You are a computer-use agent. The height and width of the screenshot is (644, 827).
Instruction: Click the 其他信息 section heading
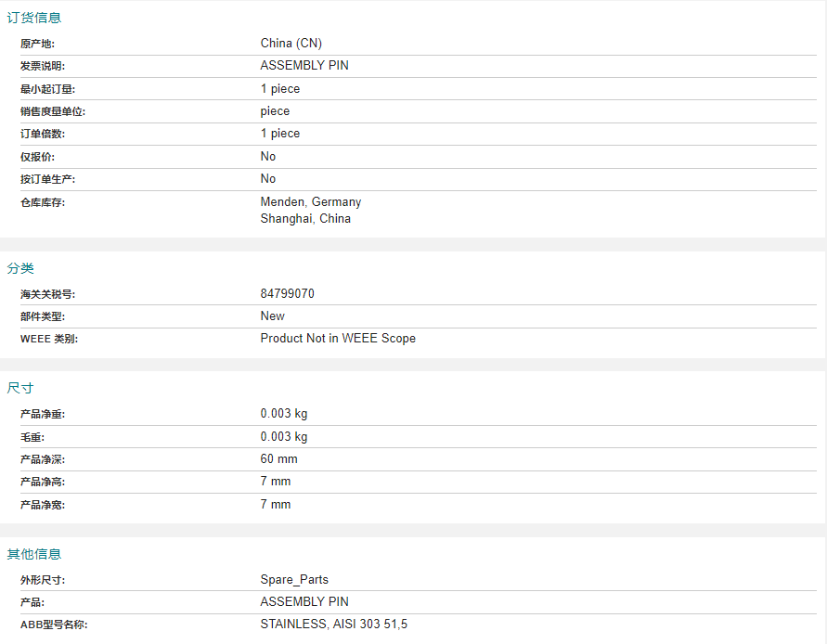pyautogui.click(x=34, y=554)
